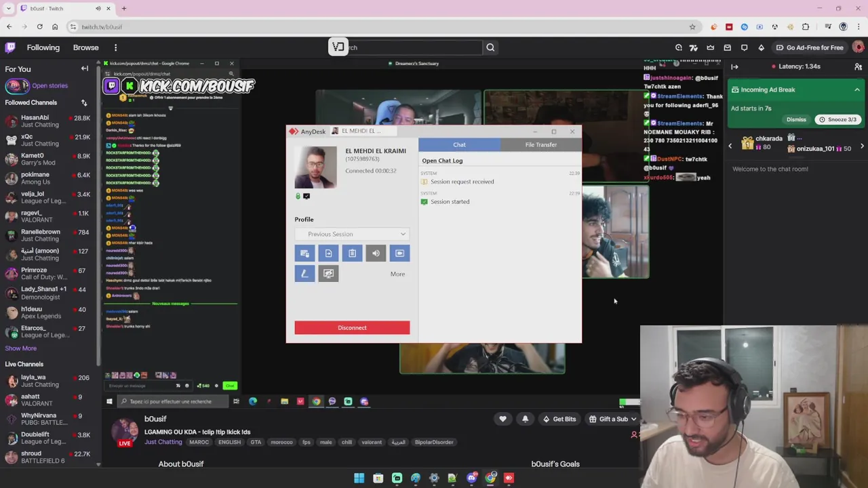
Task: Open Chat Log link in AnyDesk
Action: coord(442,161)
